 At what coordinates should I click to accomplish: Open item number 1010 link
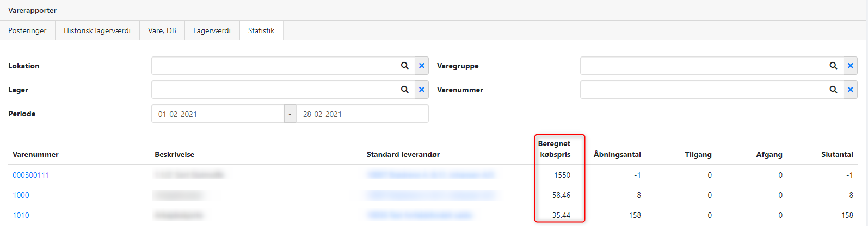click(x=21, y=215)
